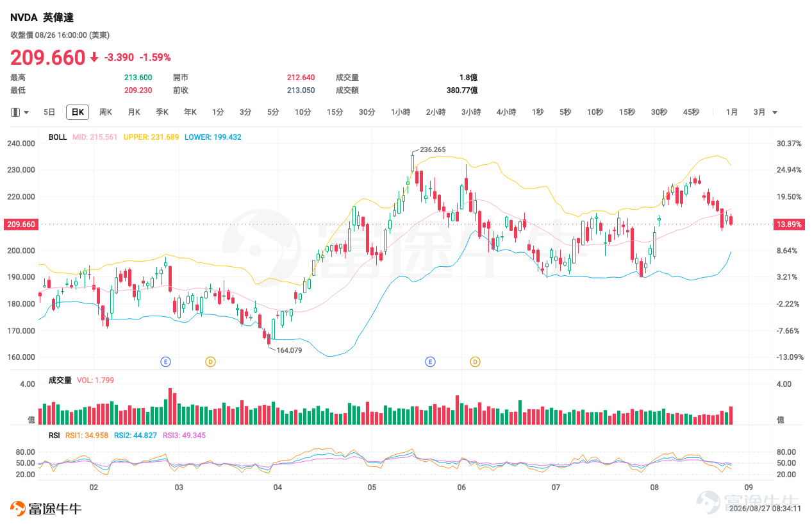Click the 164.079 low price annotation
812x526 pixels.
(x=289, y=350)
